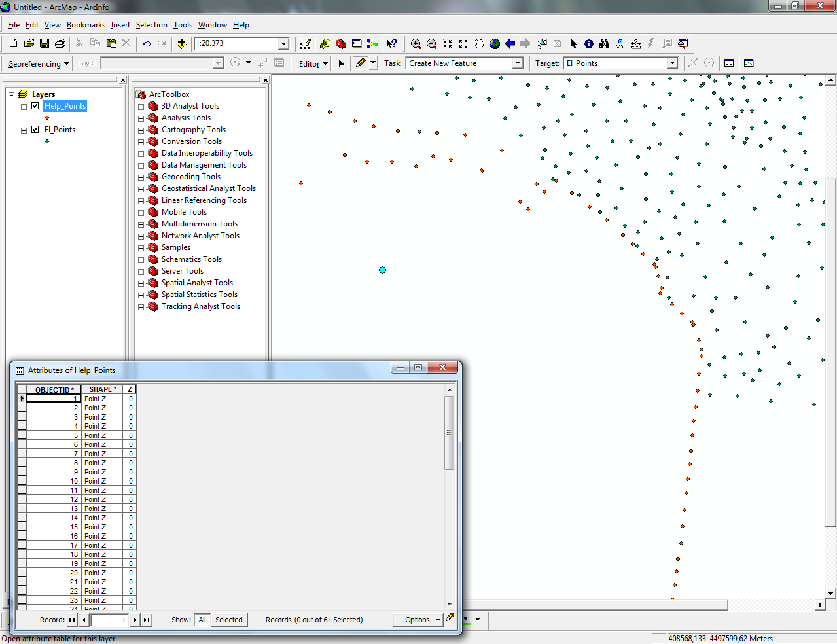
Task: Go to first record in table
Action: 72,620
